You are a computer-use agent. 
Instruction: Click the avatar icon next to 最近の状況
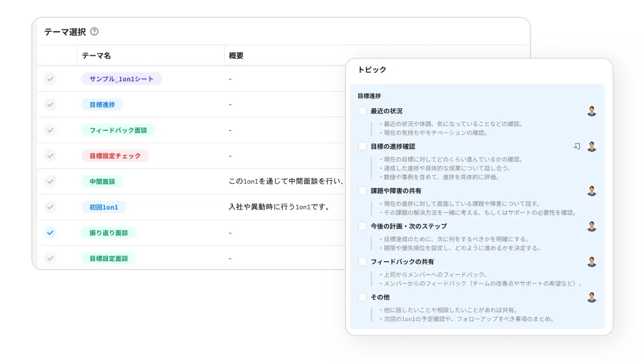(x=594, y=110)
